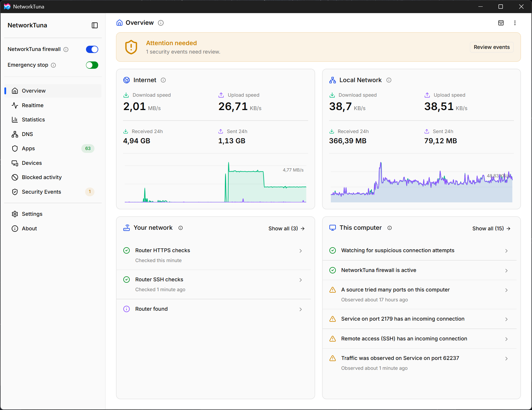Expand source tried many ports chevron
Screen dimensions: 532x410
coord(506,290)
